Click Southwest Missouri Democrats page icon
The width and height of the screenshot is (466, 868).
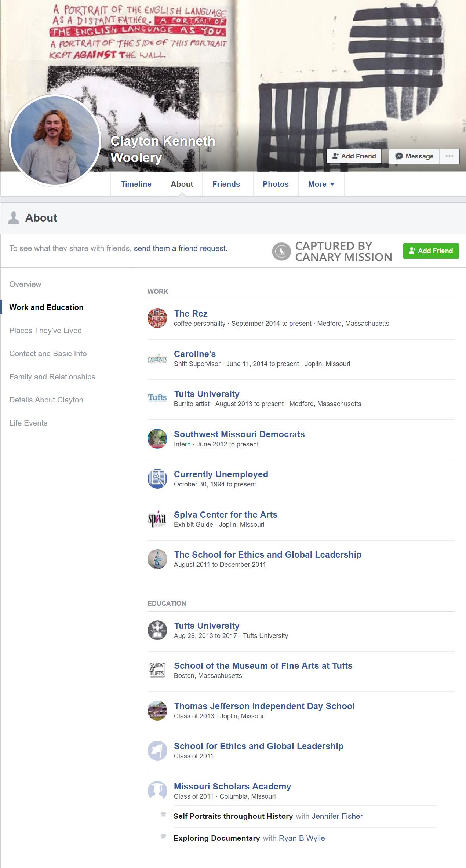[x=157, y=439]
